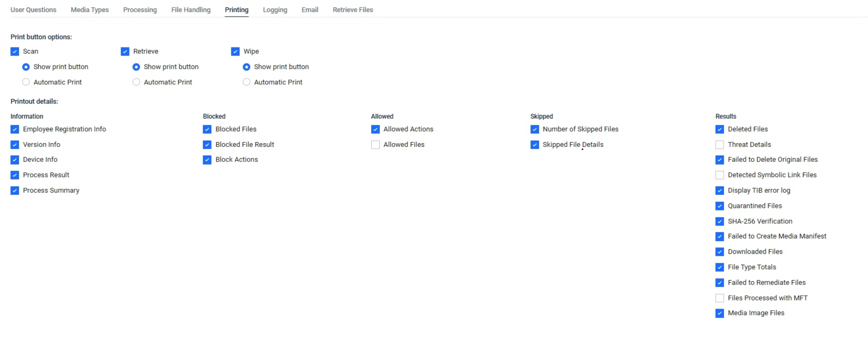Disable Blocked File Result checkbox
Image resolution: width=868 pixels, height=354 pixels.
tap(207, 144)
